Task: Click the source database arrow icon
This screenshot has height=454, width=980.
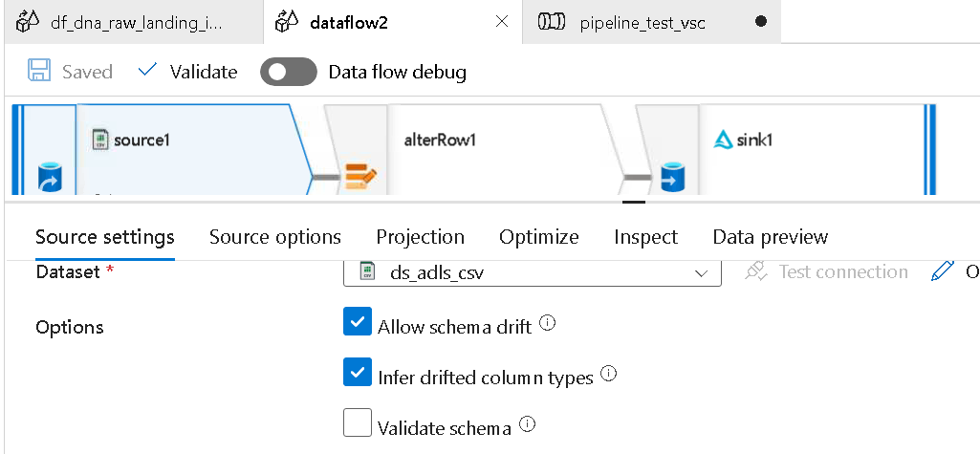Action: (x=50, y=178)
